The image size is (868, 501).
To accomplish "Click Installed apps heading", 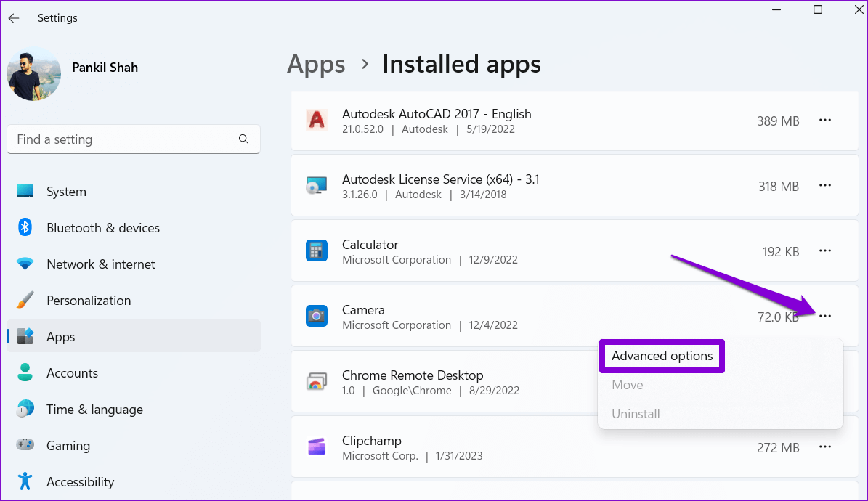I will 462,64.
